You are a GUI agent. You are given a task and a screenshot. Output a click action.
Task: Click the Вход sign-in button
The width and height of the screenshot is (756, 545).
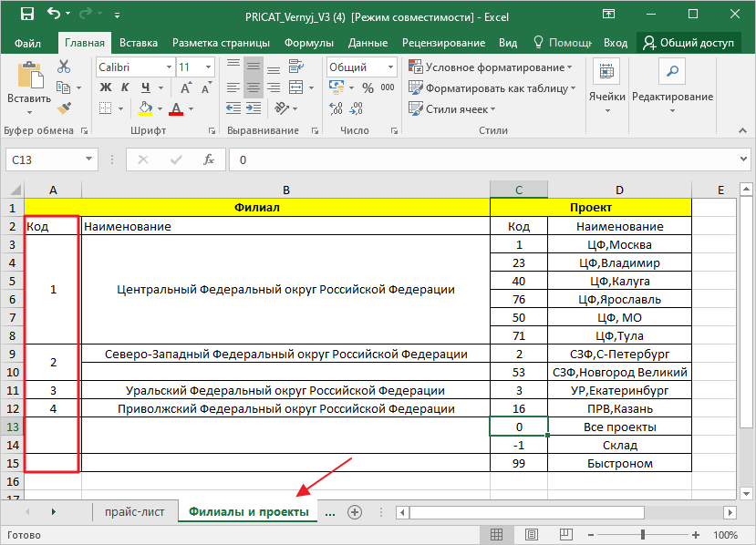tap(616, 43)
